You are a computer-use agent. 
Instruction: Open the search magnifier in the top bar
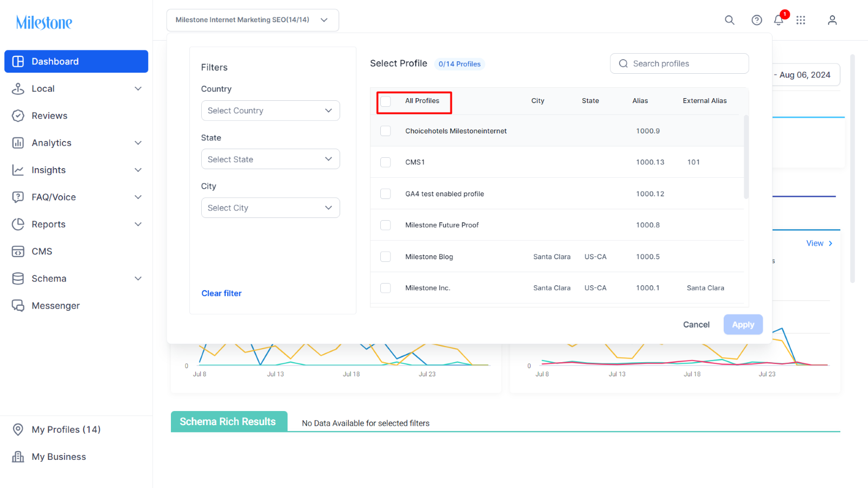730,20
